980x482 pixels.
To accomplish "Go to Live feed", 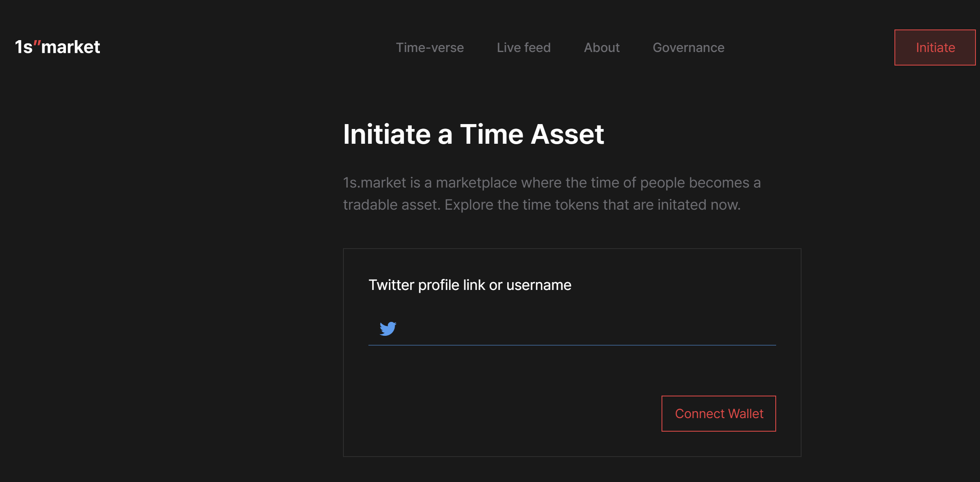I will tap(524, 48).
